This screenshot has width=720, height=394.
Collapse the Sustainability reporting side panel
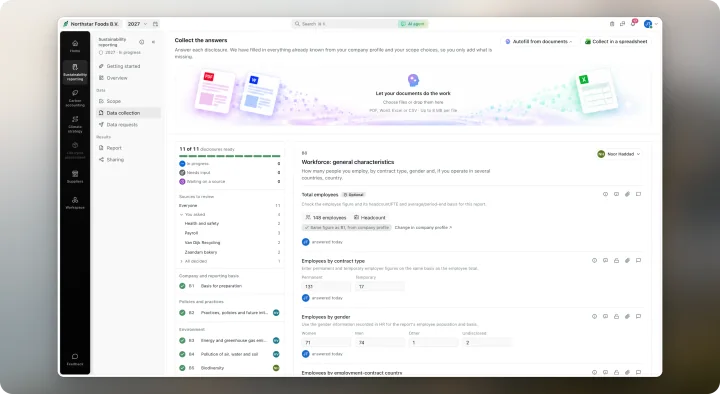[153, 42]
